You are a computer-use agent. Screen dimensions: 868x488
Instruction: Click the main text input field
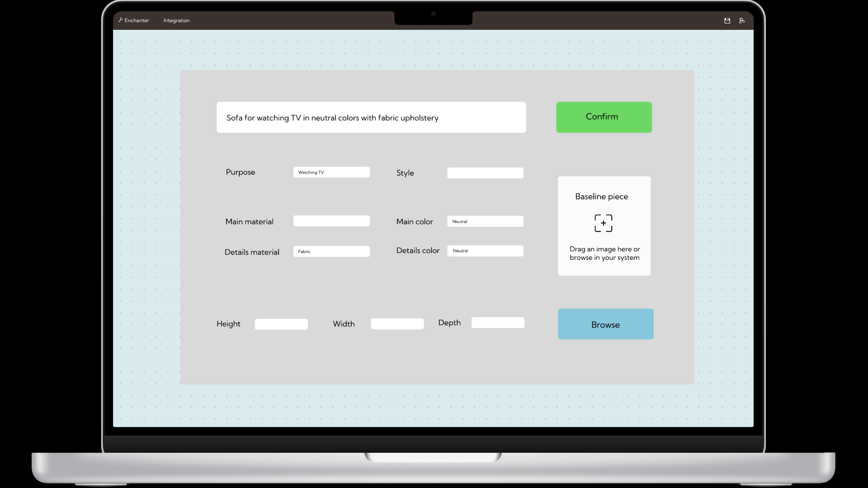[371, 117]
